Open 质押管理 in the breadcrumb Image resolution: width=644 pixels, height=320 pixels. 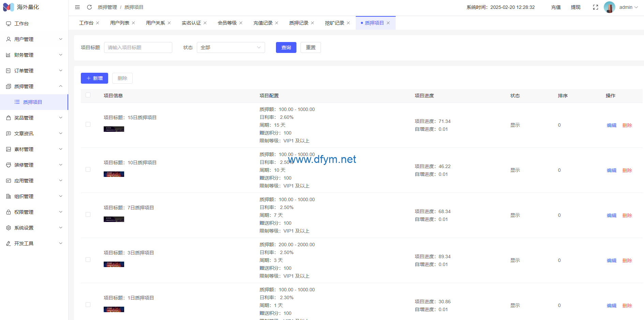pyautogui.click(x=107, y=7)
